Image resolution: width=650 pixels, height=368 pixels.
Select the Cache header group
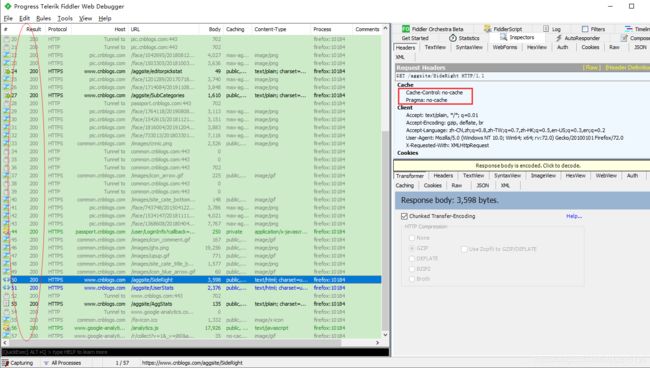pos(405,85)
